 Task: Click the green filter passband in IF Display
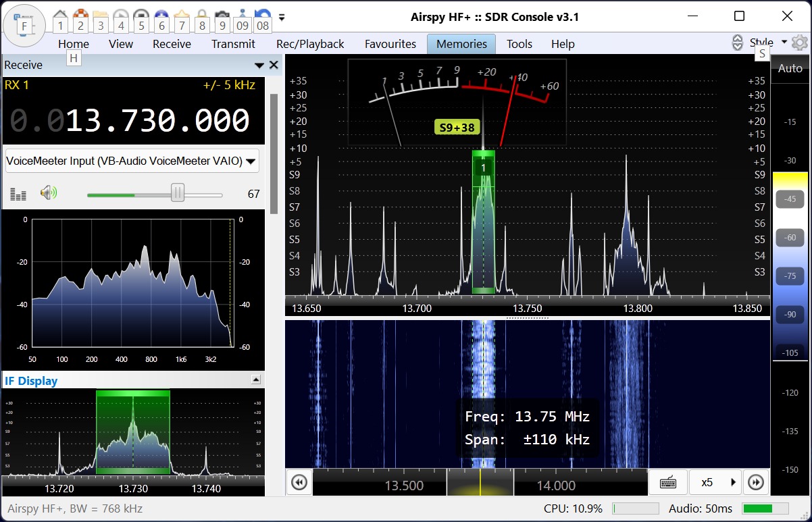pos(133,432)
